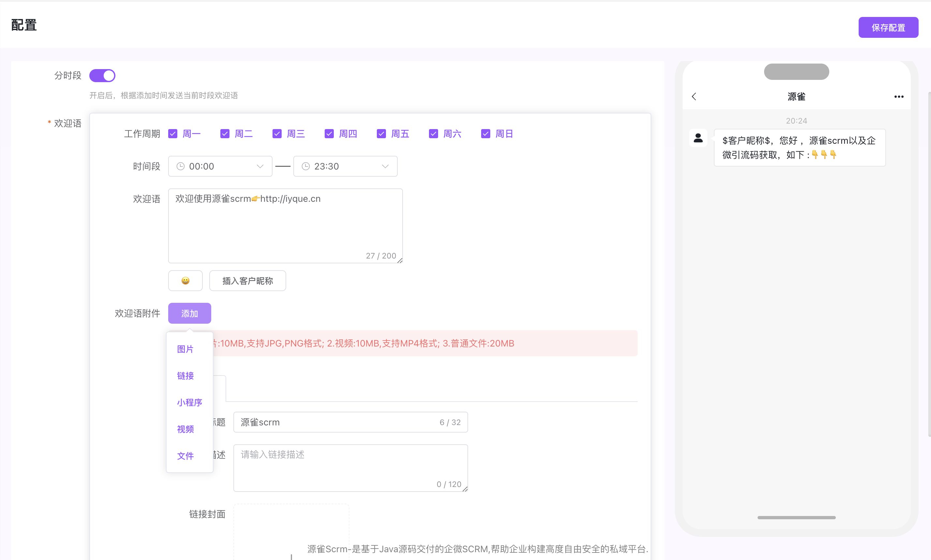931x560 pixels.
Task: Expand the 23:30 end time dropdown
Action: pos(385,167)
